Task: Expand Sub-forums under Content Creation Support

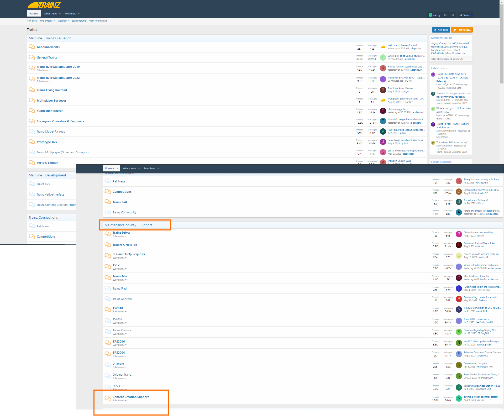Action: (119, 401)
